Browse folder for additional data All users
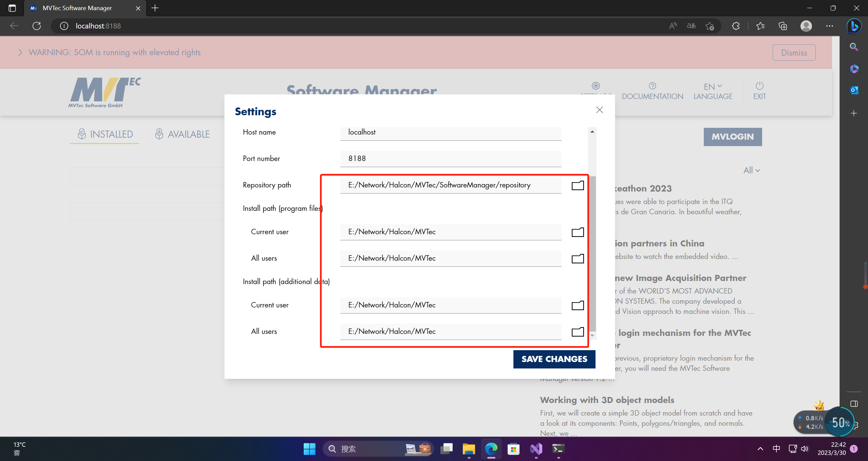This screenshot has height=461, width=868. tap(578, 332)
